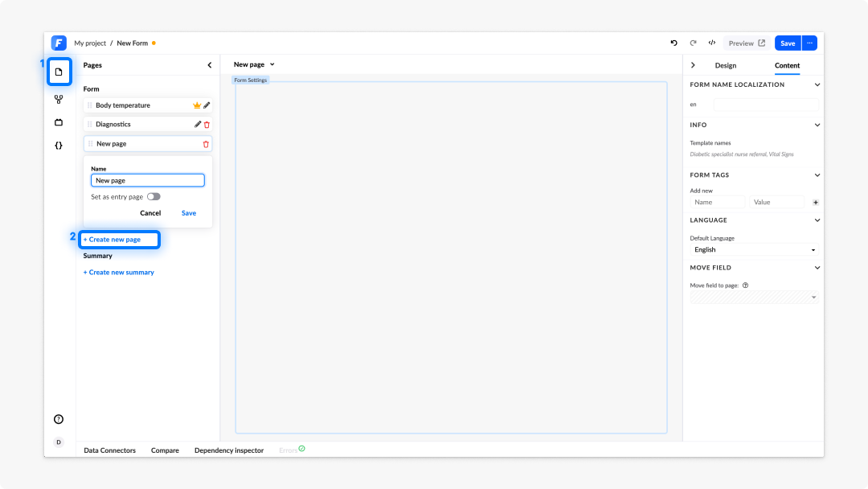Delete the Diagnostics page trash icon
The height and width of the screenshot is (489, 868).
click(x=207, y=125)
